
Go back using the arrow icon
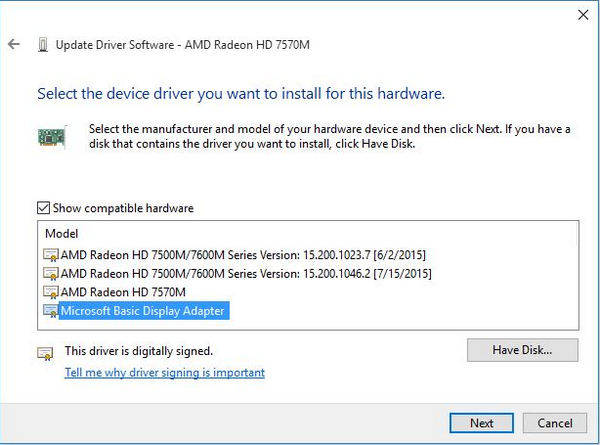pyautogui.click(x=14, y=44)
